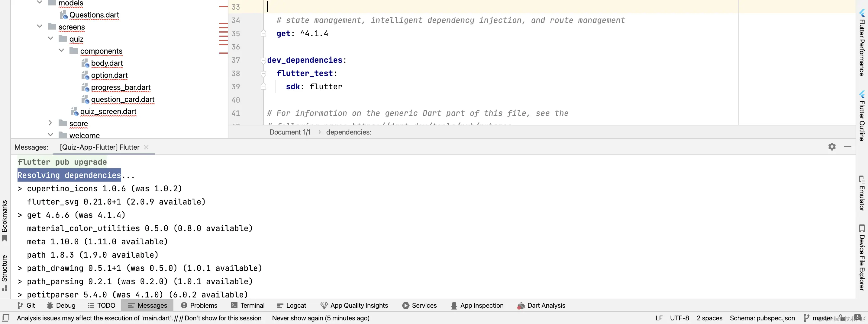Open the Terminal tool window
The width and height of the screenshot is (868, 324).
[x=248, y=306]
